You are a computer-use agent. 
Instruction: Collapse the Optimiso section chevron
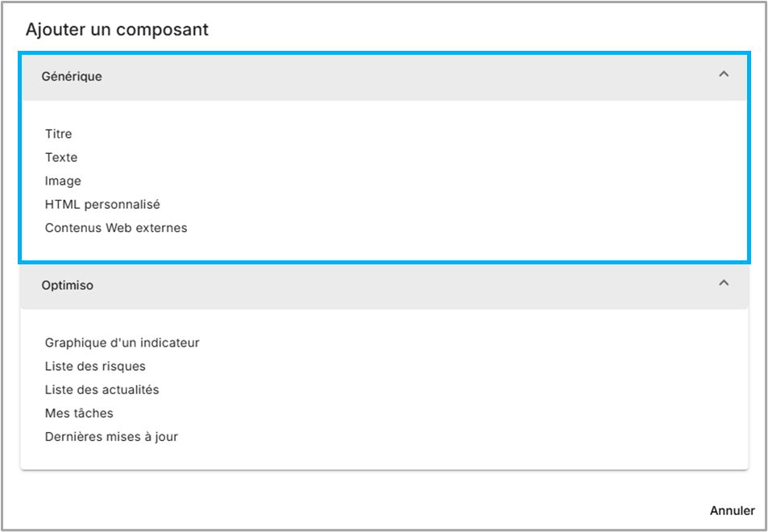(x=723, y=284)
